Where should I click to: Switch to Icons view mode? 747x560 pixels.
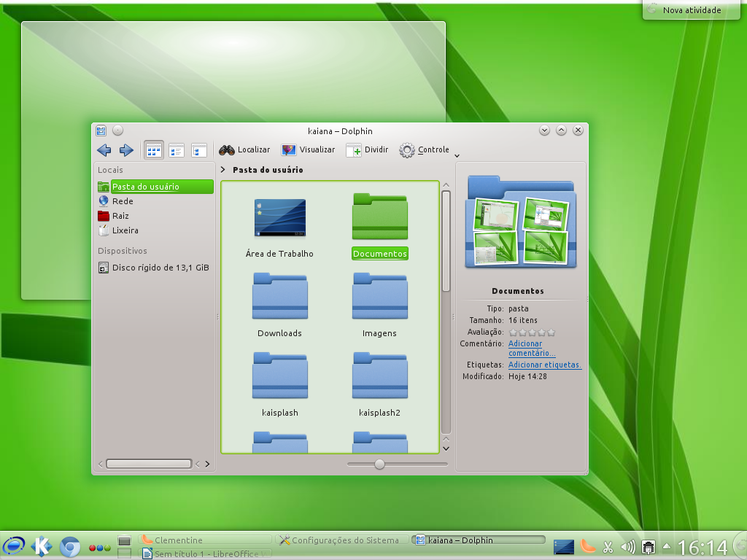[154, 150]
